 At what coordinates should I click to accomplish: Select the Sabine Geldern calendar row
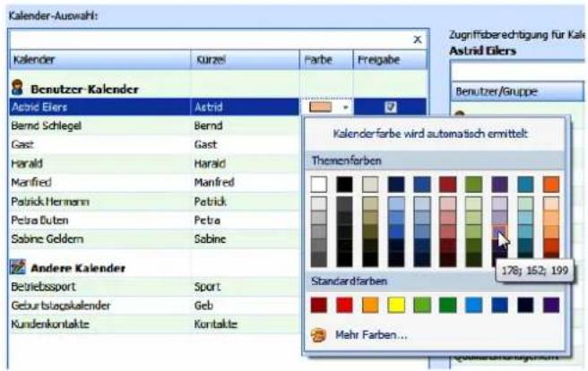click(x=154, y=239)
